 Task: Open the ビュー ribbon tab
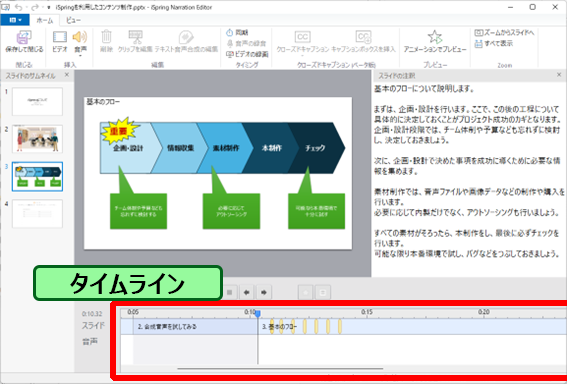(73, 20)
